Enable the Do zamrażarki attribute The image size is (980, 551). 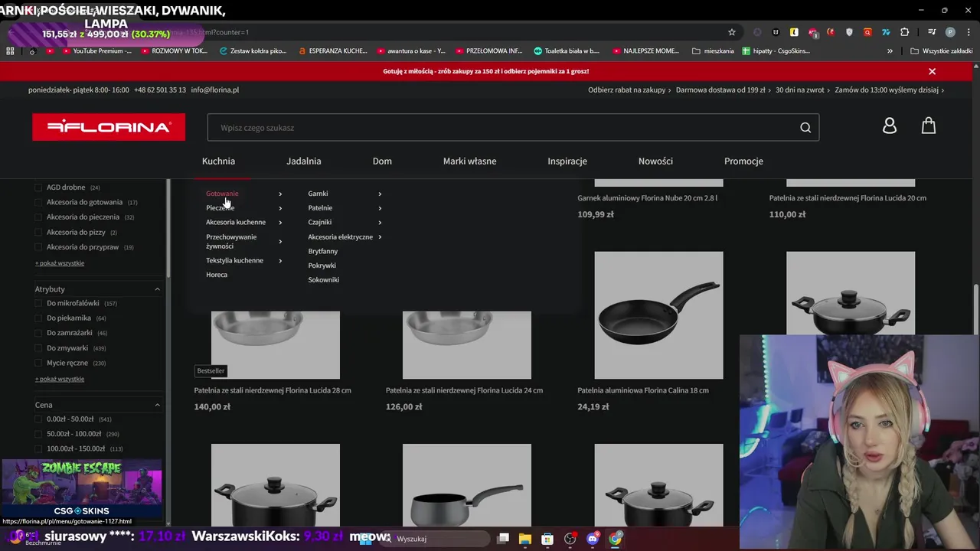point(39,333)
